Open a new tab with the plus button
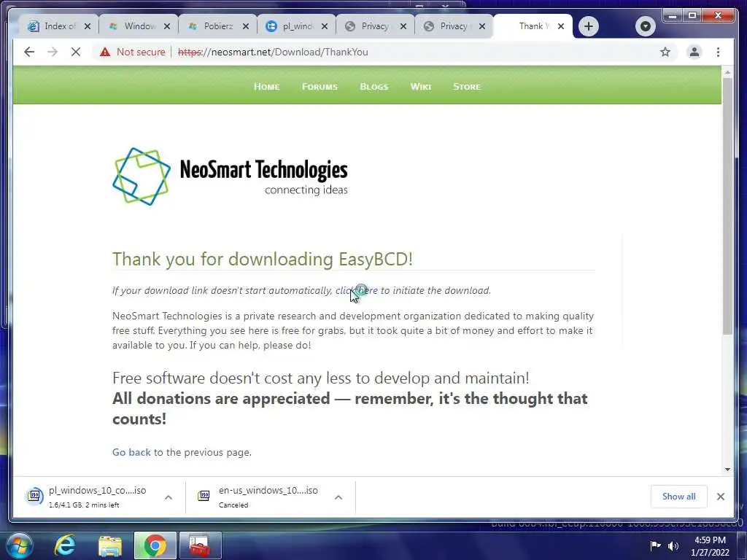747x560 pixels. tap(589, 26)
